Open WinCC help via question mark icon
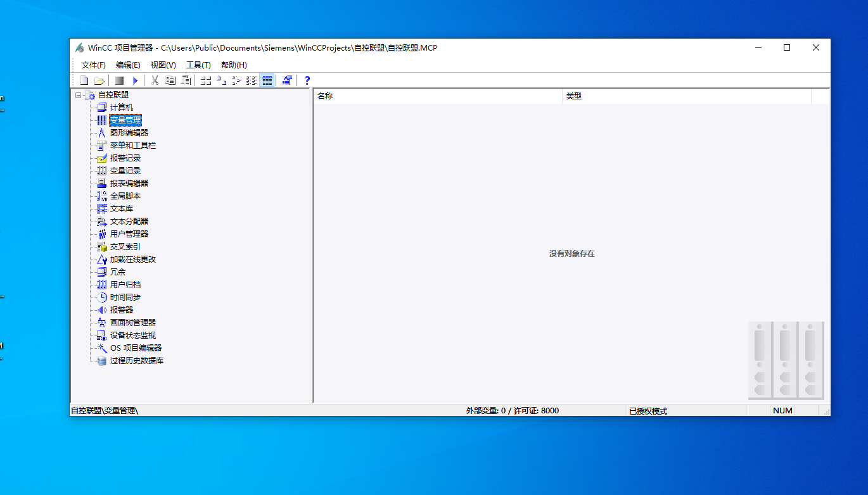This screenshot has height=495, width=868. pyautogui.click(x=306, y=80)
